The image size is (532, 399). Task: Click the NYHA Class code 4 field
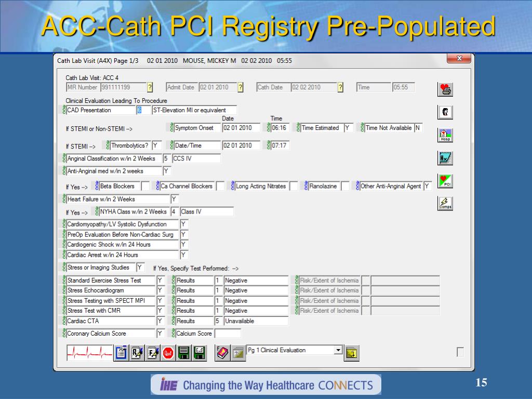click(x=175, y=212)
